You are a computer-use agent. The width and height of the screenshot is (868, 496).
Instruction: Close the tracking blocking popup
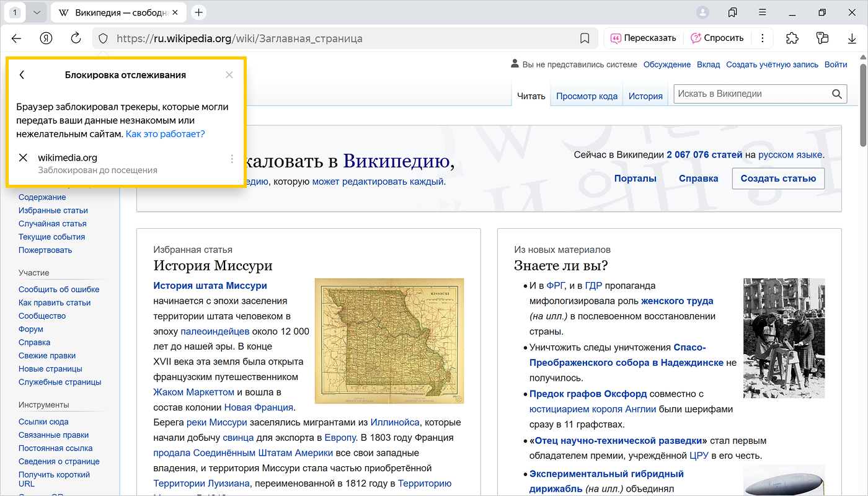(229, 75)
